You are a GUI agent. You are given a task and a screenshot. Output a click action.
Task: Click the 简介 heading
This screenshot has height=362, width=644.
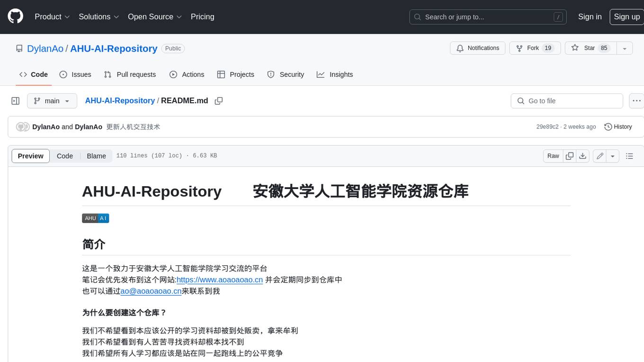coord(94,244)
